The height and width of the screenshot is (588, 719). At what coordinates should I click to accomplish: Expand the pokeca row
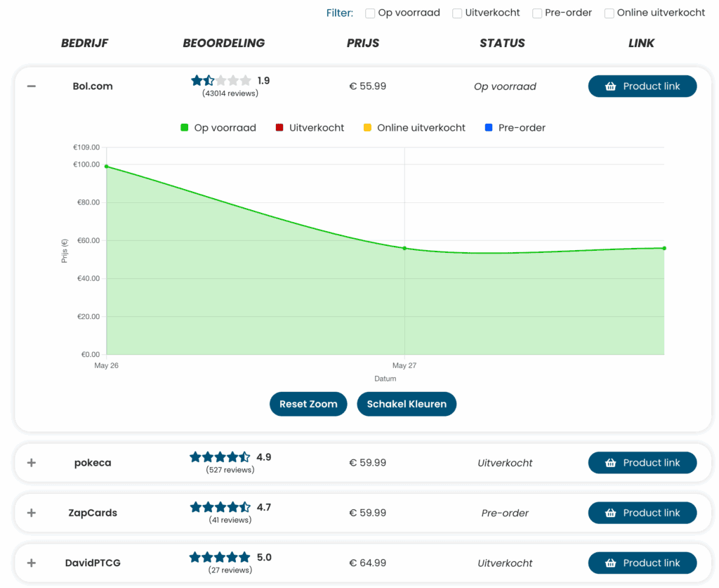(x=31, y=463)
